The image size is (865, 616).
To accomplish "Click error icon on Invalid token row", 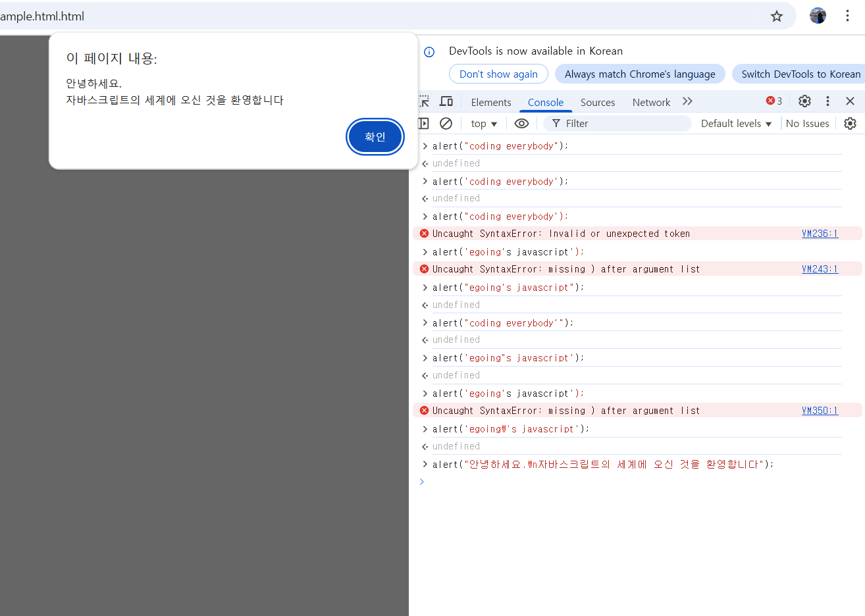I will [424, 233].
